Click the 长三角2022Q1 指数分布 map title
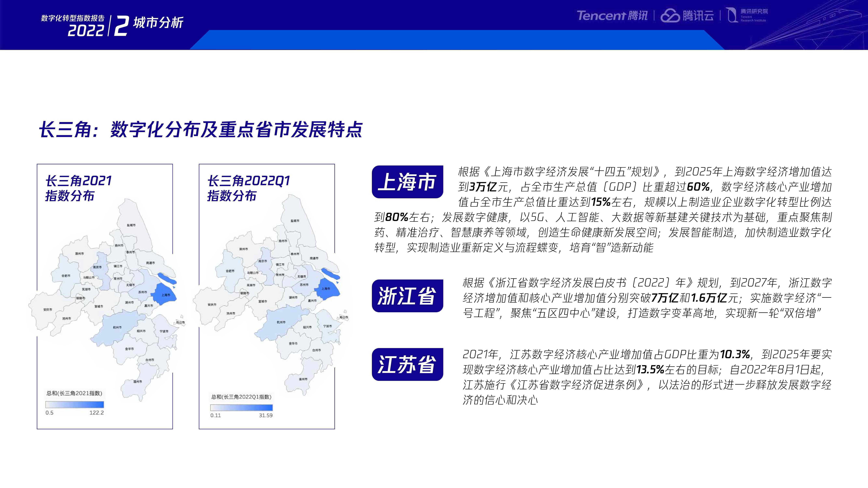Screen dimensions: 868x488 pyautogui.click(x=248, y=188)
